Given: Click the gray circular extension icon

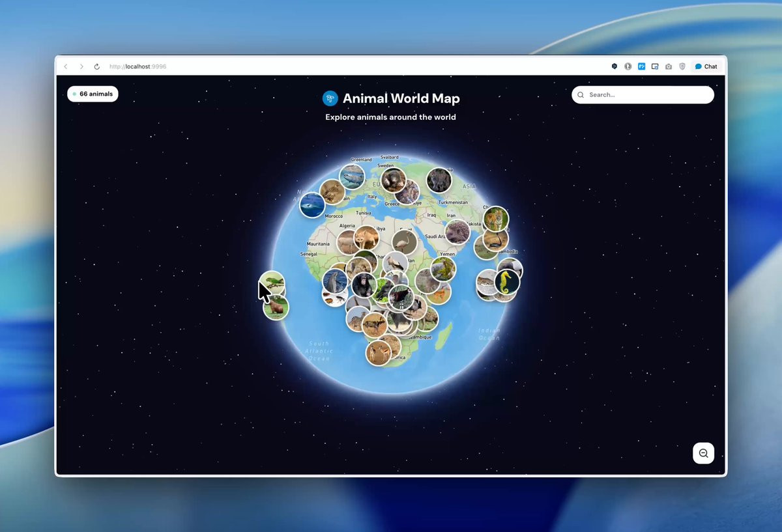Looking at the screenshot, I should (628, 66).
